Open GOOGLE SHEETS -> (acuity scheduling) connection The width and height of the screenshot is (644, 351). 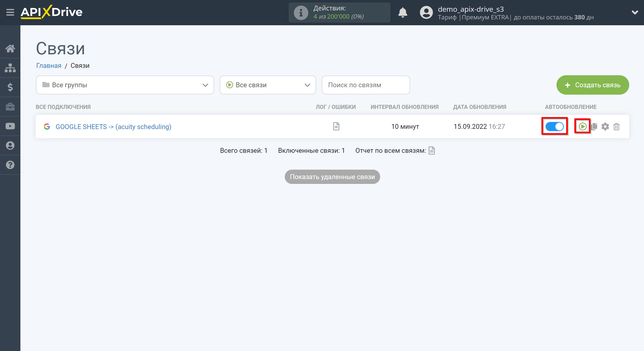(x=114, y=127)
